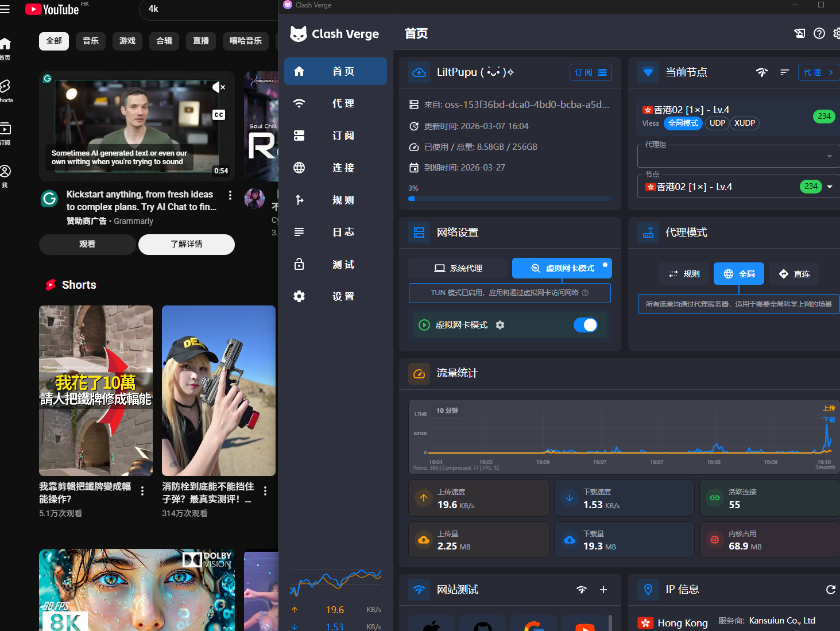Toggle the 虚拟网卡模式 switch off
Screen dimensions: 840x631
click(x=585, y=325)
